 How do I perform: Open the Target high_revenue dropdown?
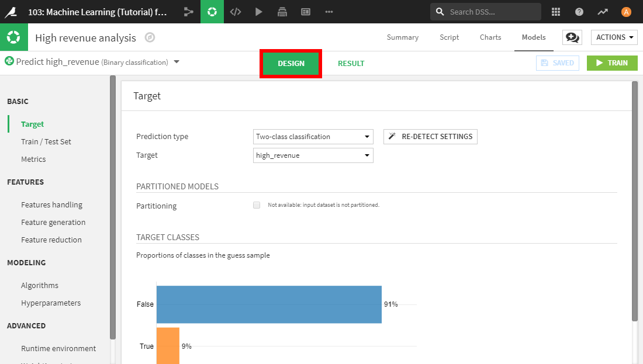313,155
